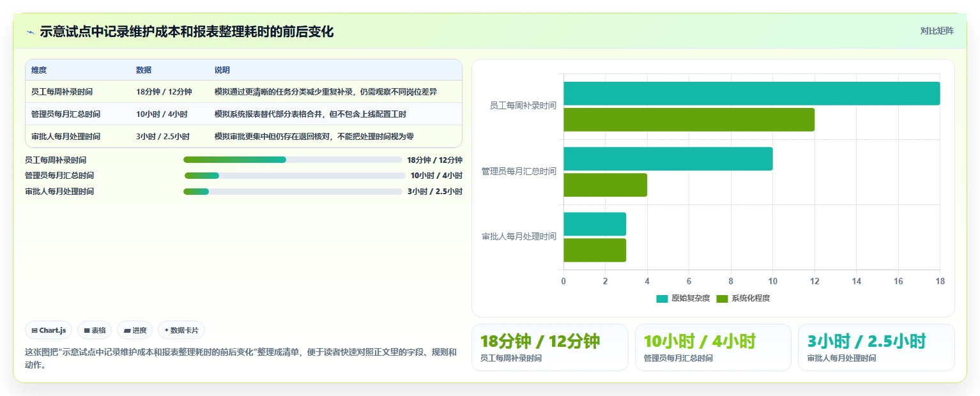Click the 员工每周补录时间 label left of the progress bar
980x396 pixels.
coord(56,160)
